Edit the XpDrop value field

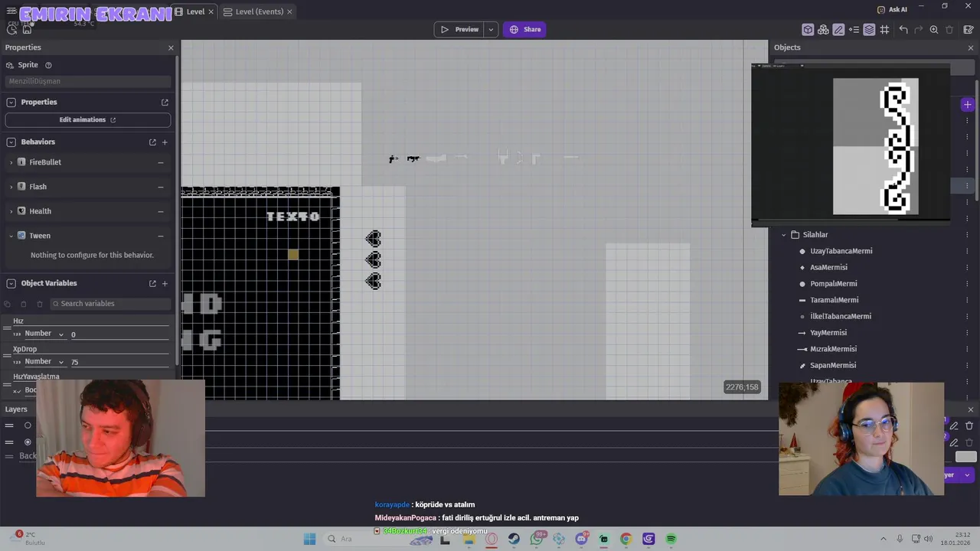pyautogui.click(x=119, y=362)
